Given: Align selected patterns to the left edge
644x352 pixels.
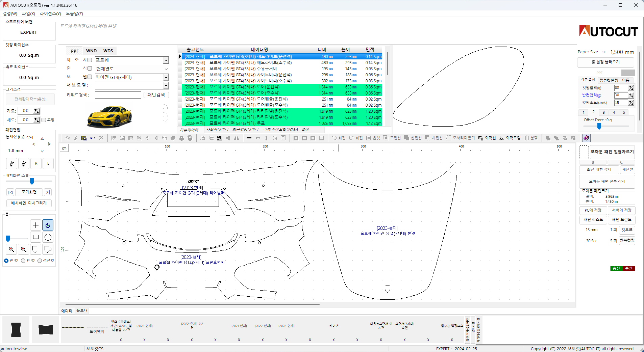Looking at the screenshot, I should pyautogui.click(x=114, y=138).
